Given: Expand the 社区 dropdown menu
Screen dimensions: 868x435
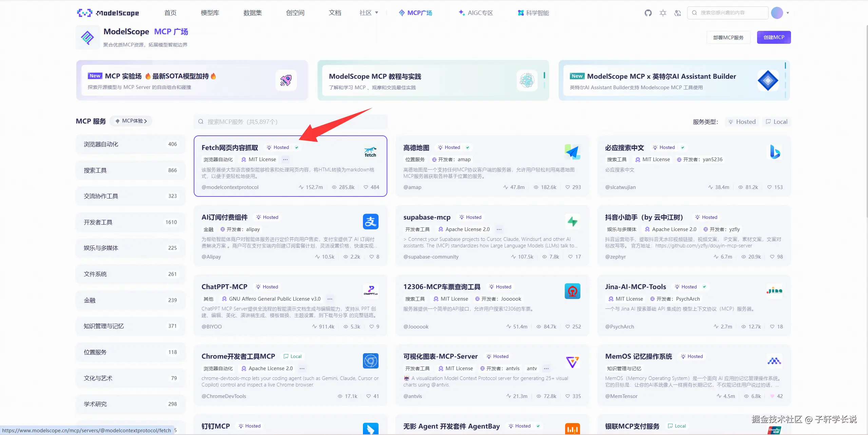Looking at the screenshot, I should [369, 13].
